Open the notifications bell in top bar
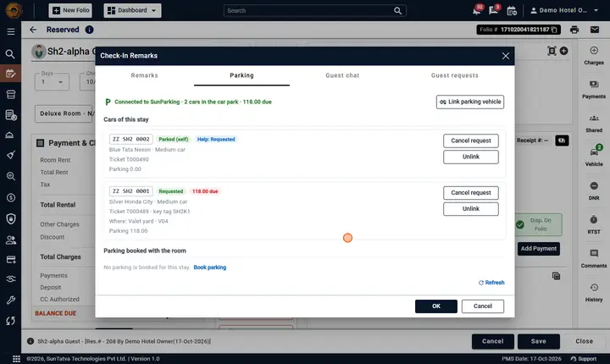 477,10
